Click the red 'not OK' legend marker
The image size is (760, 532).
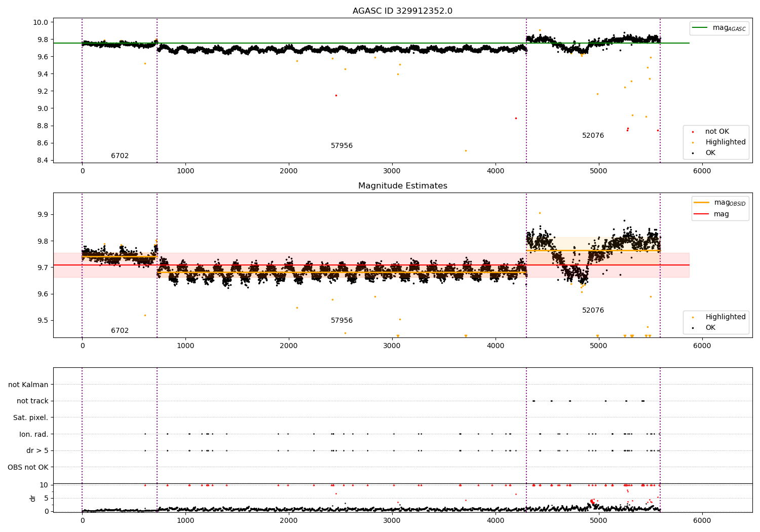[693, 132]
